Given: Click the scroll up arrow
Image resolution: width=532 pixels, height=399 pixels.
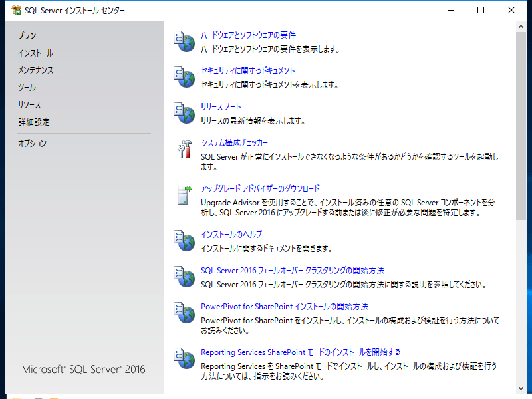Looking at the screenshot, I should point(521,27).
